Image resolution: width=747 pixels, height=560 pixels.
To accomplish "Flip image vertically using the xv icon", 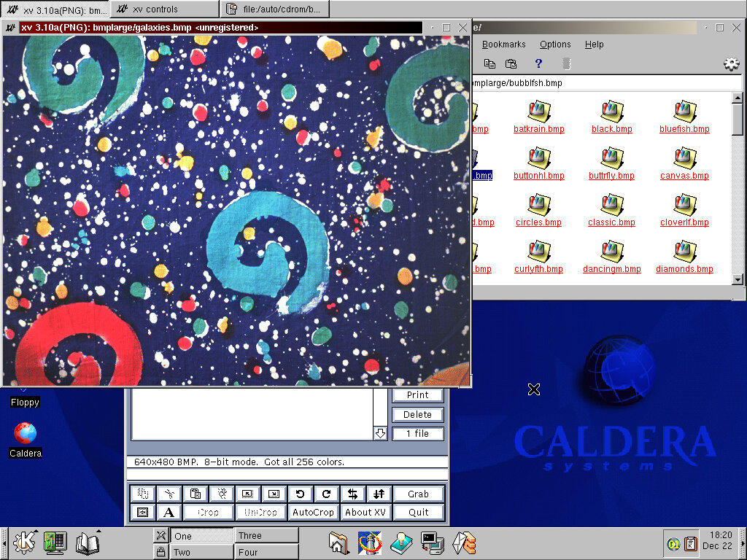I will point(379,494).
